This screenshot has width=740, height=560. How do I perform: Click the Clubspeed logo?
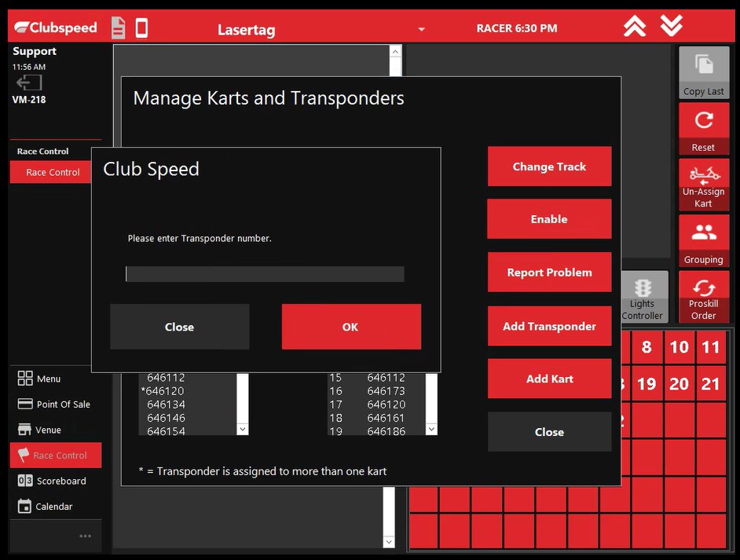(56, 27)
